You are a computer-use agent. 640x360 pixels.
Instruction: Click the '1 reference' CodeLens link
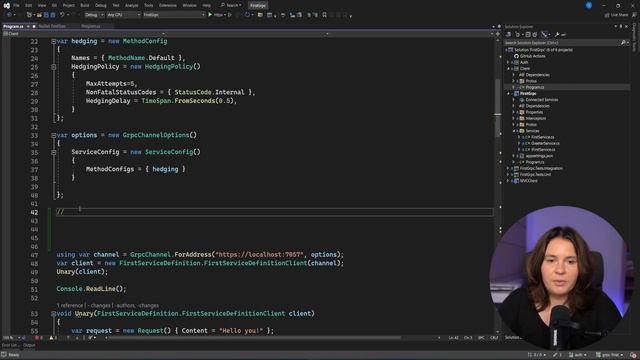point(70,305)
